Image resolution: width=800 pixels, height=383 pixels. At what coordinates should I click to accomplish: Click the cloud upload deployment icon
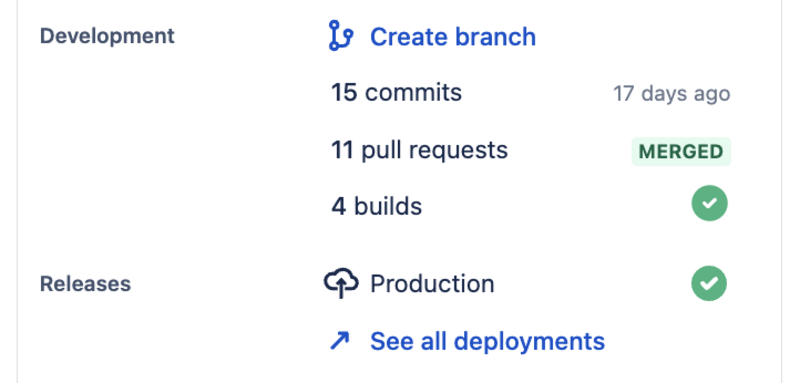[341, 283]
